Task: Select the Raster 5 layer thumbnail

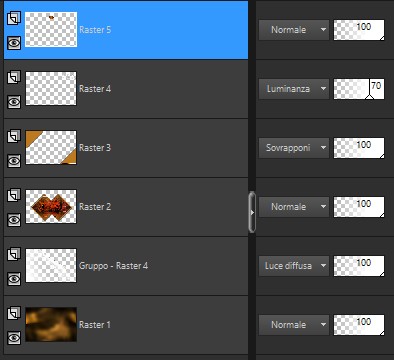Action: [x=51, y=30]
